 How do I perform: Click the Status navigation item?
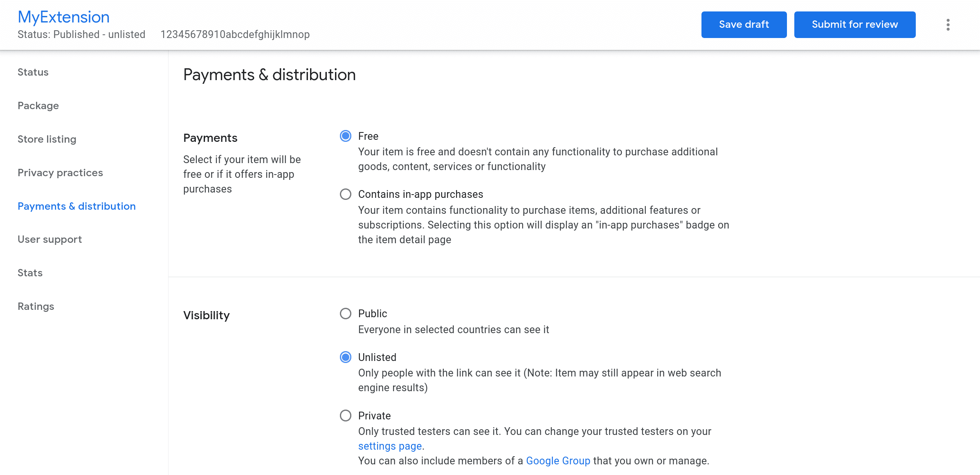coord(33,72)
